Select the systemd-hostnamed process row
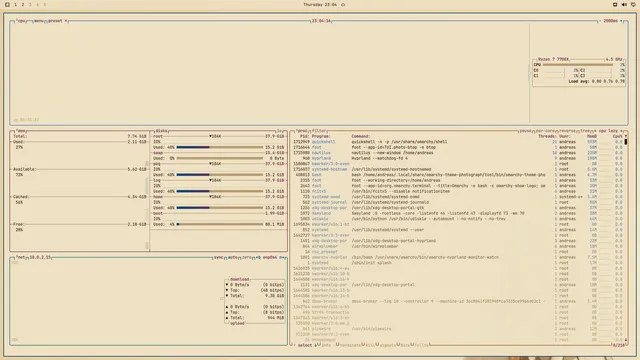This screenshot has height=360, width=640. [458, 169]
